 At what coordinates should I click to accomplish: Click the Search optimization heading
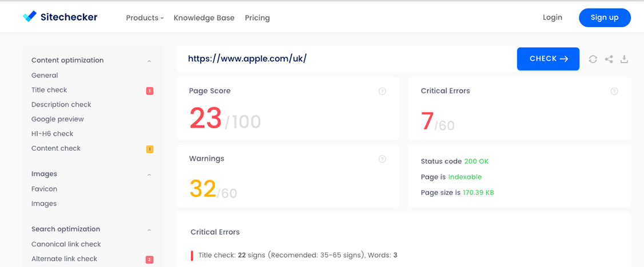66,229
